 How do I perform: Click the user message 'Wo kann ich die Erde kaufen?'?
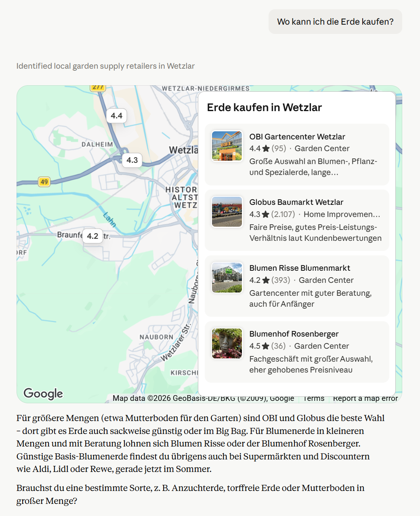(x=335, y=22)
